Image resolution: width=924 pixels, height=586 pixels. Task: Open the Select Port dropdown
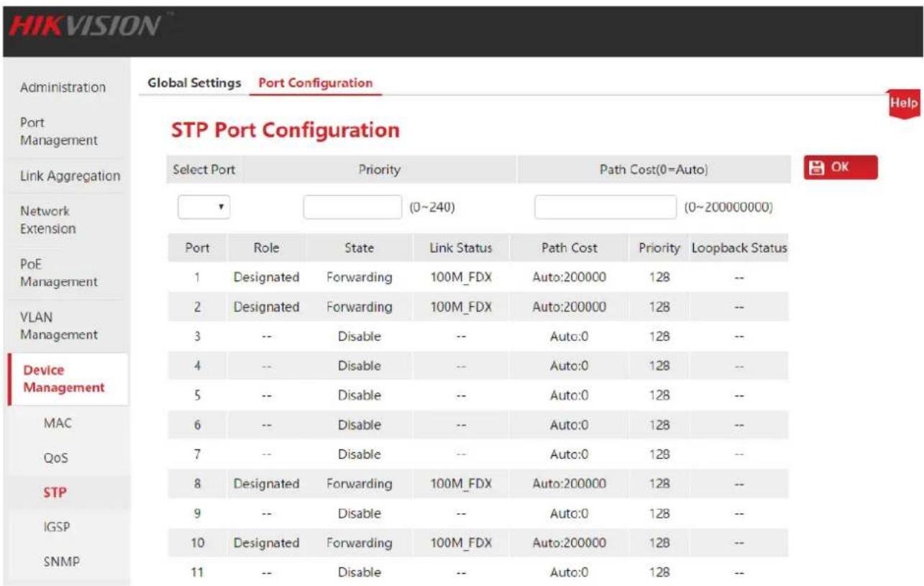tap(203, 207)
